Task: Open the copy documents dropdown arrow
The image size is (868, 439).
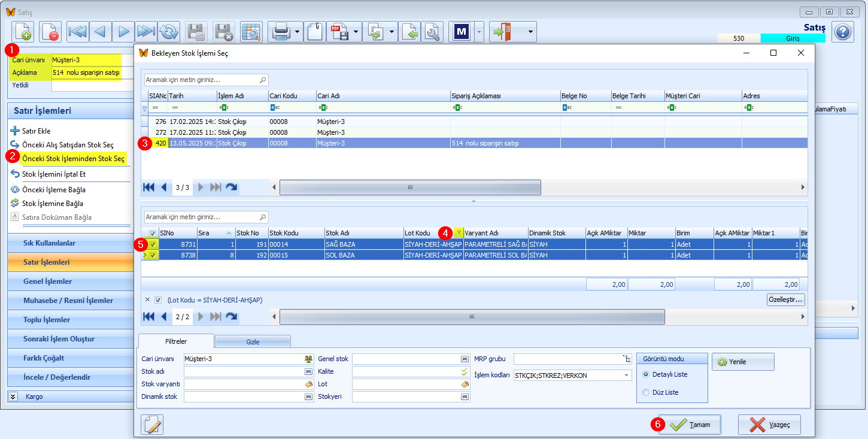Action: pos(393,31)
